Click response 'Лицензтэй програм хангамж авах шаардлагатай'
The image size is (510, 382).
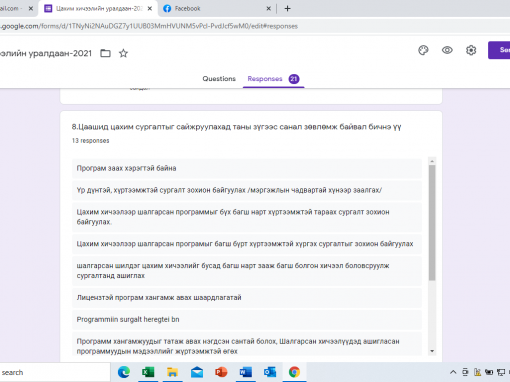(x=247, y=298)
